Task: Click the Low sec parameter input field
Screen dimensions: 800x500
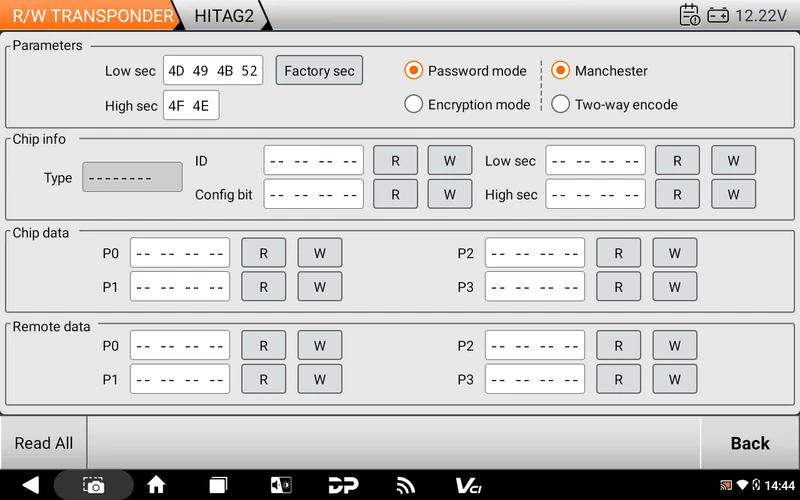Action: click(213, 71)
